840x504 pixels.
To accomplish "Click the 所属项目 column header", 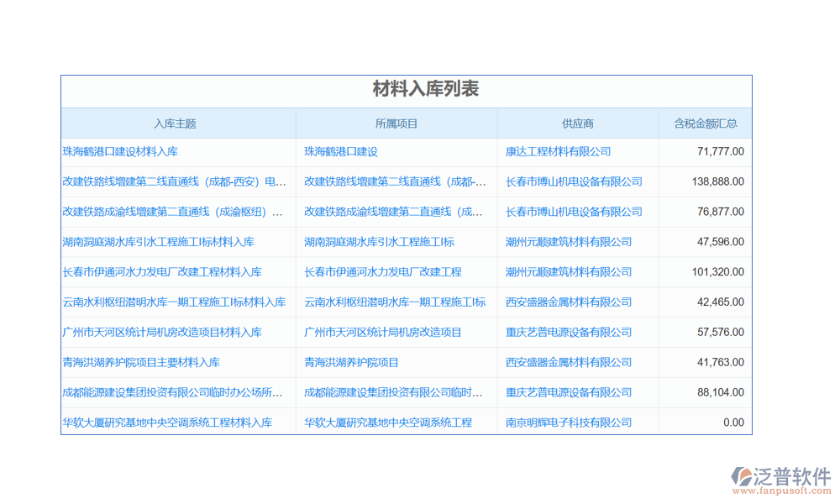I will pos(396,123).
